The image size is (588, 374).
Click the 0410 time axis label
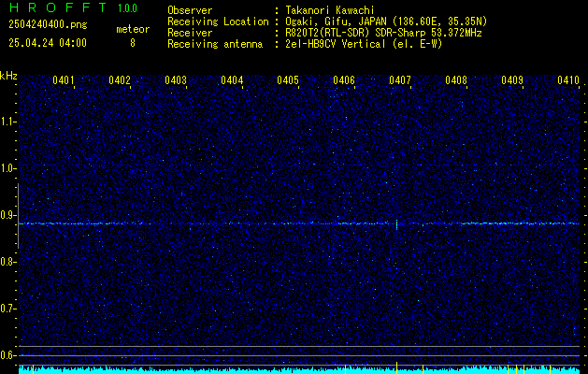coord(568,80)
